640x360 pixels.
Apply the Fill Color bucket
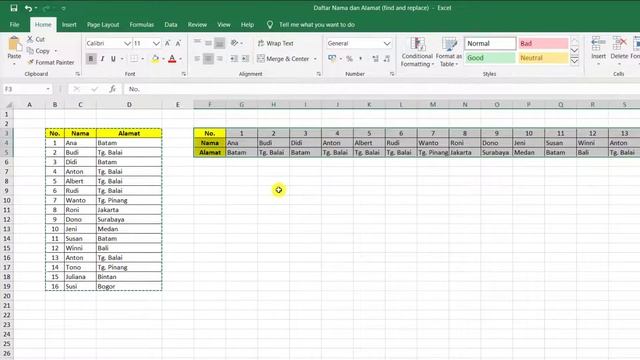[155, 59]
